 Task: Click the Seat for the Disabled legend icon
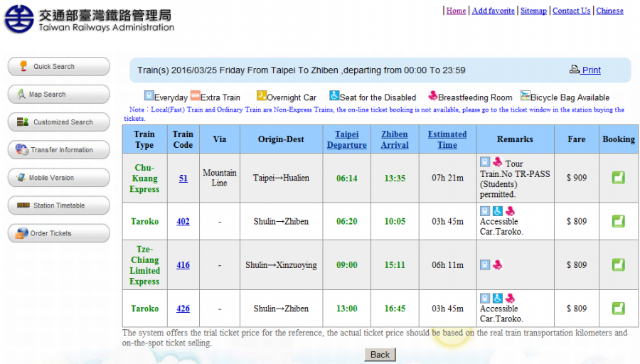[334, 96]
